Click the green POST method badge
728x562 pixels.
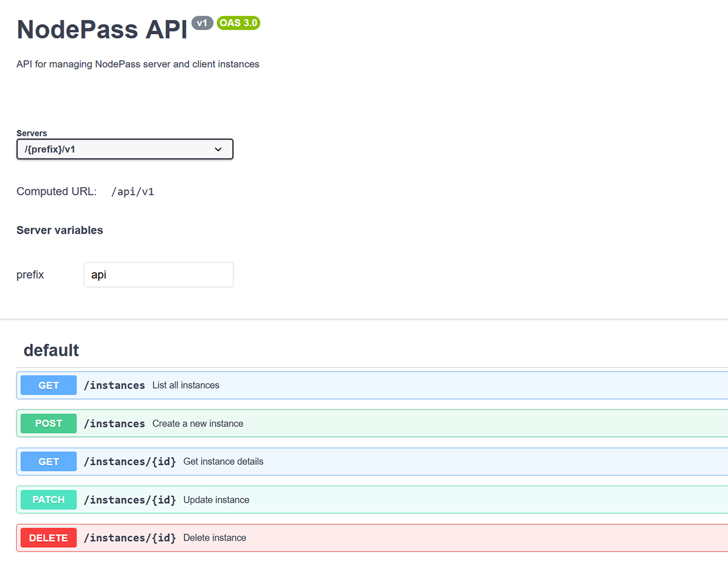pos(48,424)
